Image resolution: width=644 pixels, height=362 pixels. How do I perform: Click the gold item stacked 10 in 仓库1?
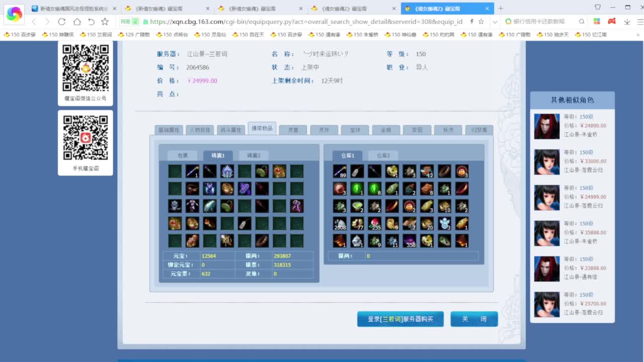coord(444,206)
